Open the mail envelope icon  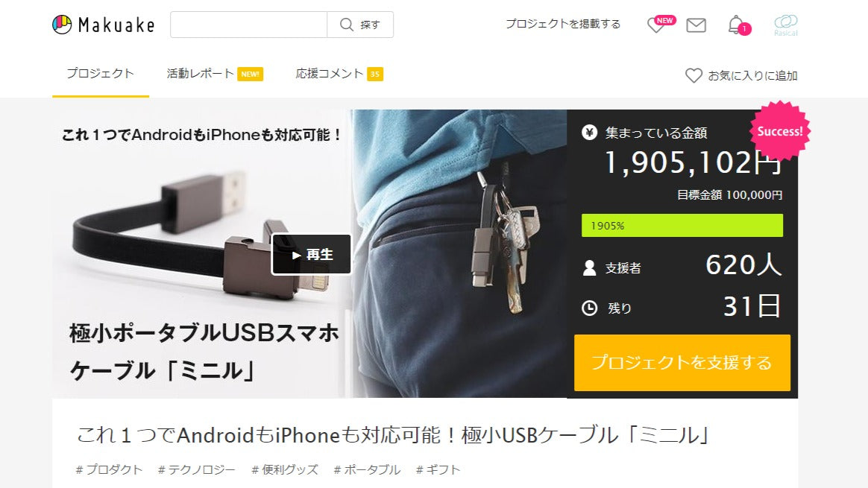point(696,25)
